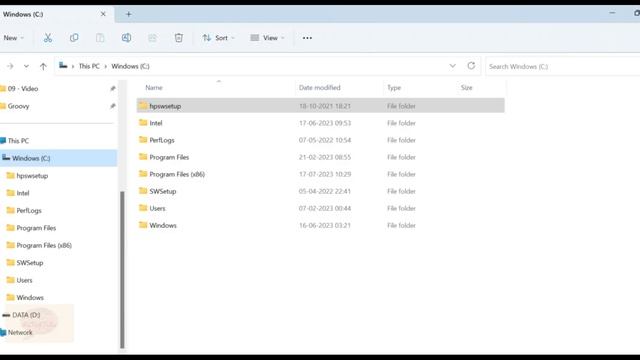Click the Forward navigation arrow
The width and height of the screenshot is (640, 360).
tap(10, 66)
